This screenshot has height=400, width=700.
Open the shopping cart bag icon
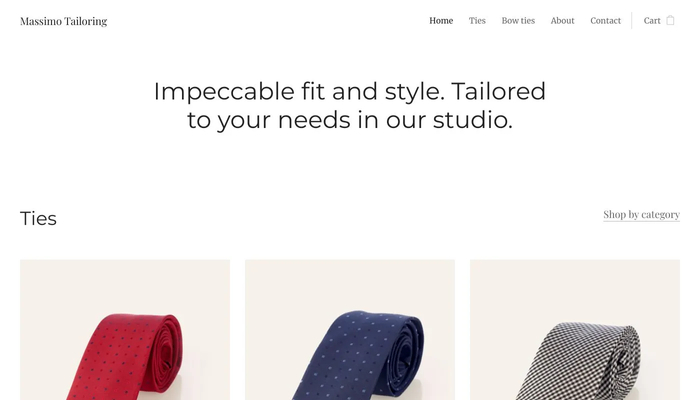pos(670,21)
